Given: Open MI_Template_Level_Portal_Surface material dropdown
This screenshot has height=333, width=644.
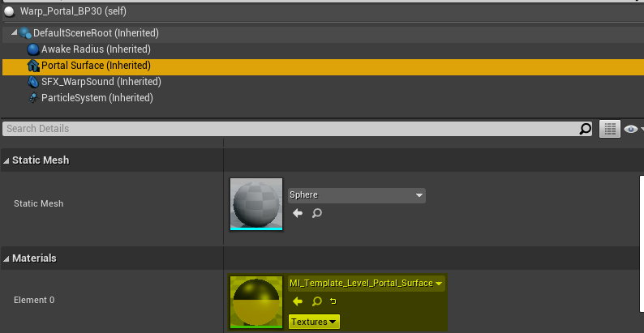Looking at the screenshot, I should [366, 284].
